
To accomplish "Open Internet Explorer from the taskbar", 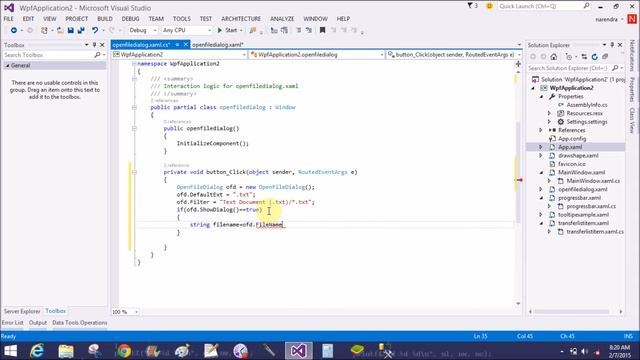I will click(37, 351).
